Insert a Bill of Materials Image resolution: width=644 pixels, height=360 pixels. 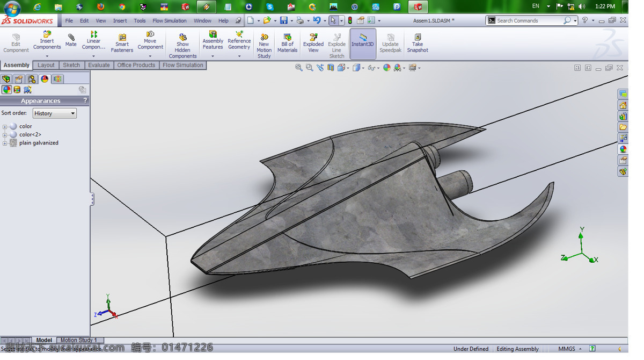[x=287, y=43]
